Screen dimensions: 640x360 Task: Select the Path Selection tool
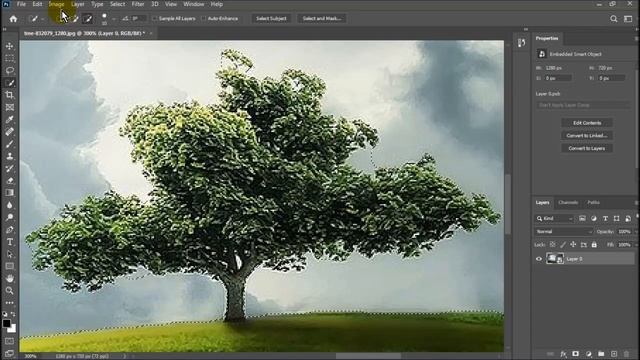(9, 254)
